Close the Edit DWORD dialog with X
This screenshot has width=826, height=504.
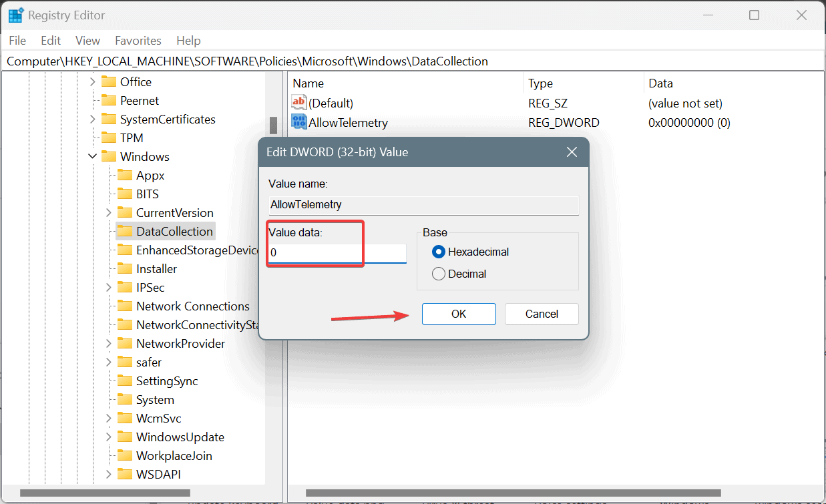coord(572,152)
